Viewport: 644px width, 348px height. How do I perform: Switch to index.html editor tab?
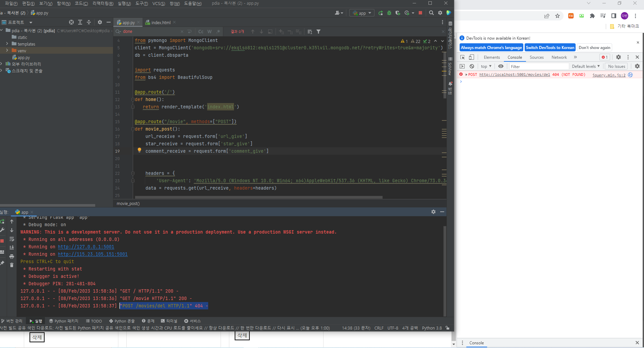[x=161, y=22]
